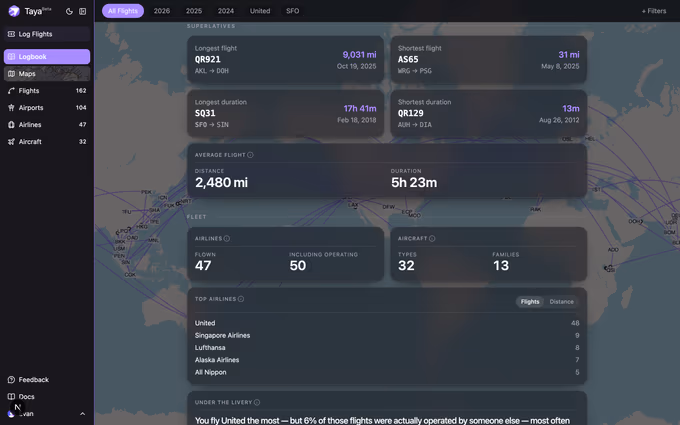
Task: Open the Longest flight QR921 card
Action: pyautogui.click(x=285, y=59)
